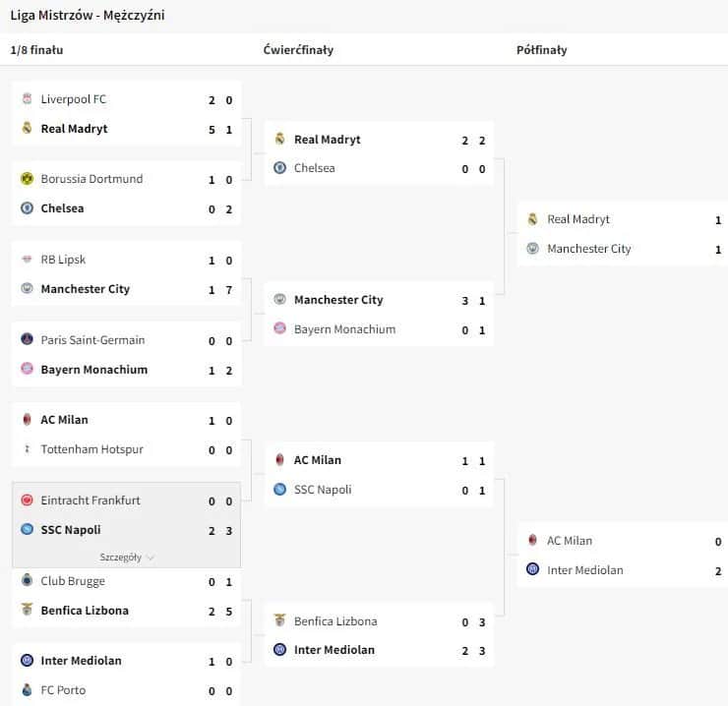
Task: Open Inter Mediolan in the semifinal pairing
Action: tap(584, 570)
